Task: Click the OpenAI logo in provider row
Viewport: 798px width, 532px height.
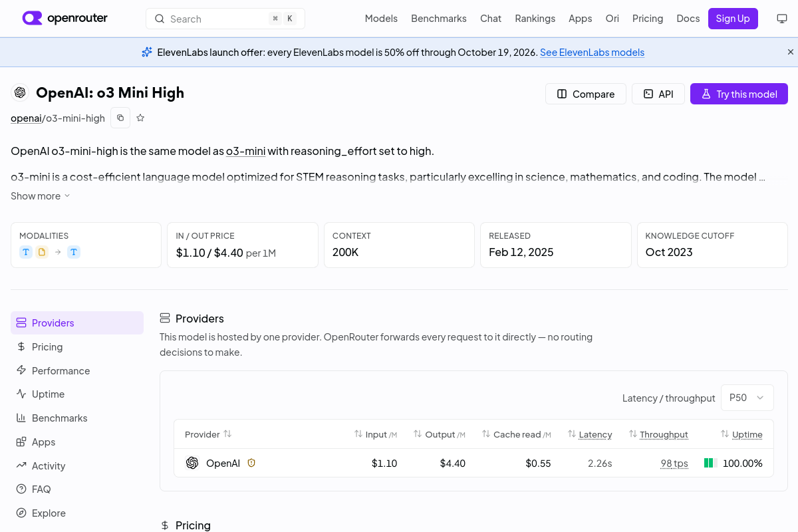Action: (192, 463)
